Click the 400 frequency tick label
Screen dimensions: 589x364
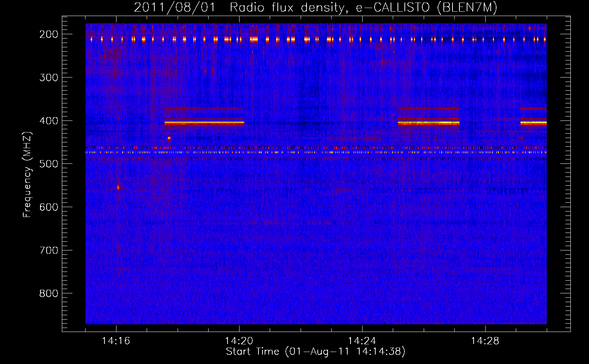(49, 121)
